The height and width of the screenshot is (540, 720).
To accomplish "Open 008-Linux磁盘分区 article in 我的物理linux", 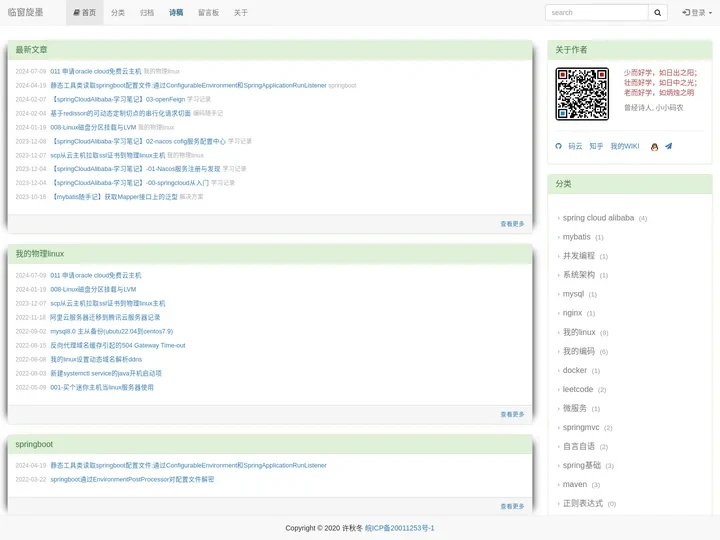I will 93,289.
